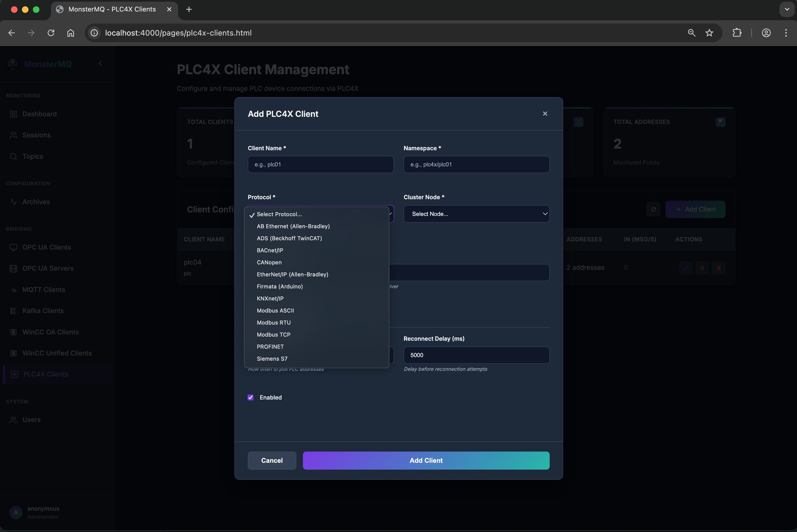Close the Add PLC4X Client dialog
The width and height of the screenshot is (797, 532).
click(x=545, y=114)
